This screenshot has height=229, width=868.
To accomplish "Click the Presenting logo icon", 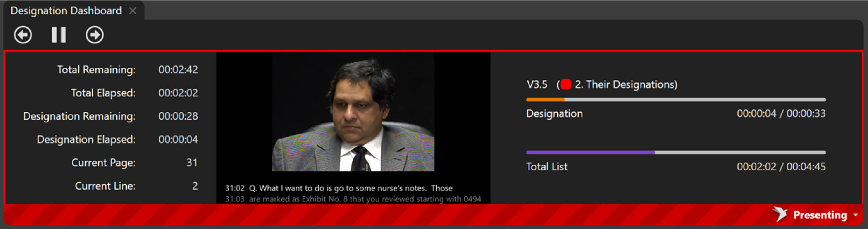I will (x=780, y=214).
